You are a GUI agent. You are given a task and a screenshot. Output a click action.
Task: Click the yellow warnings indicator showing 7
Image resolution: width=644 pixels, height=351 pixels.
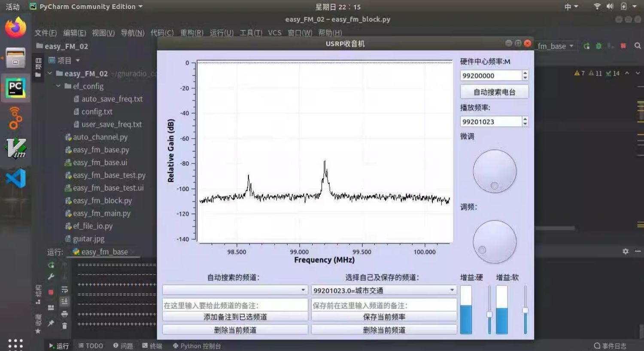(579, 73)
